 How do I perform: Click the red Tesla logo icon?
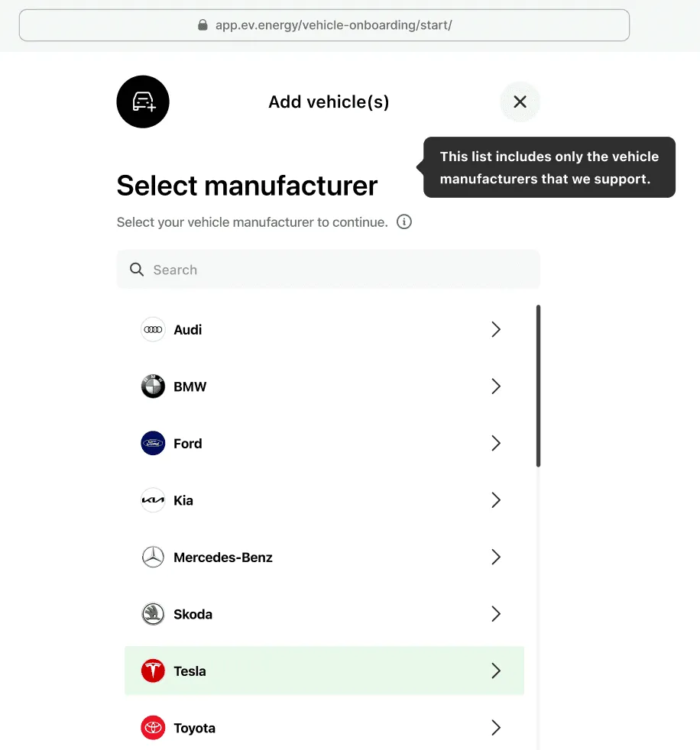pyautogui.click(x=153, y=671)
